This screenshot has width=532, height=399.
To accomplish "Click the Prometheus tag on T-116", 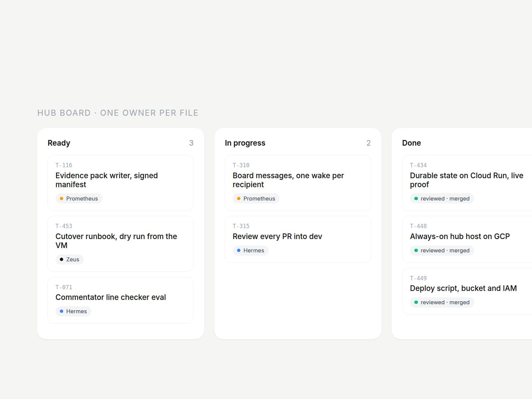I will [x=79, y=199].
